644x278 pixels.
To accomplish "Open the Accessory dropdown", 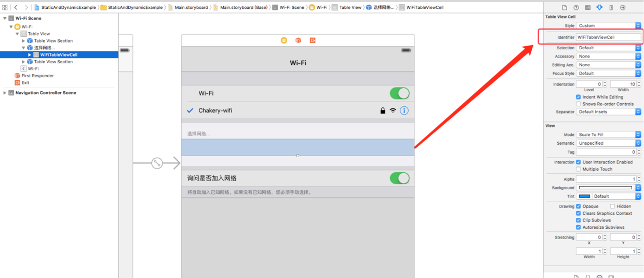I will (609, 56).
